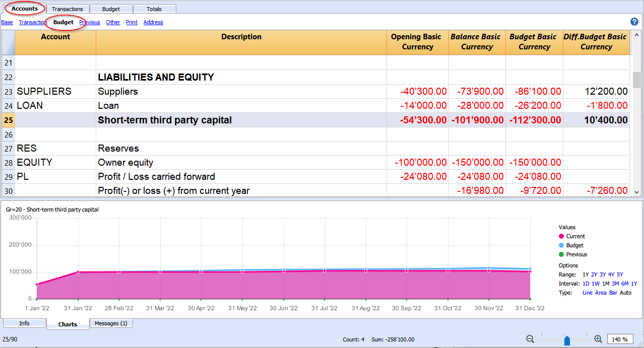Image resolution: width=644 pixels, height=348 pixels.
Task: Set chart interval to 6M
Action: point(625,284)
